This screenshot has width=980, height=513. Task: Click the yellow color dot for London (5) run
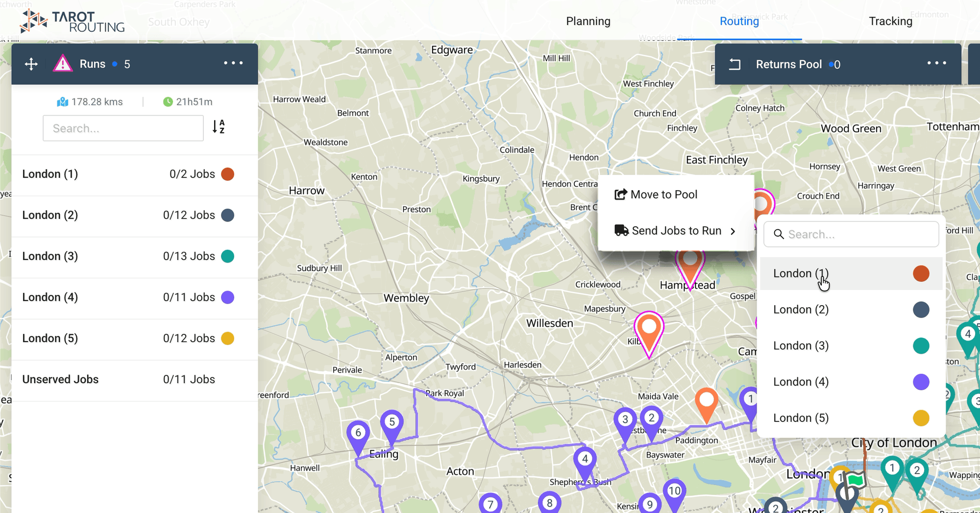[227, 338]
